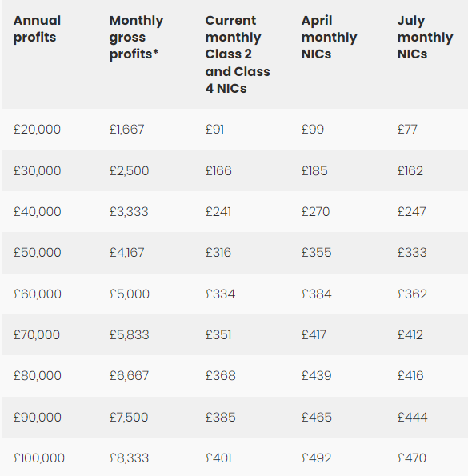The image size is (468, 476).
Task: Select the £100,000 annual profits cell
Action: (x=39, y=458)
